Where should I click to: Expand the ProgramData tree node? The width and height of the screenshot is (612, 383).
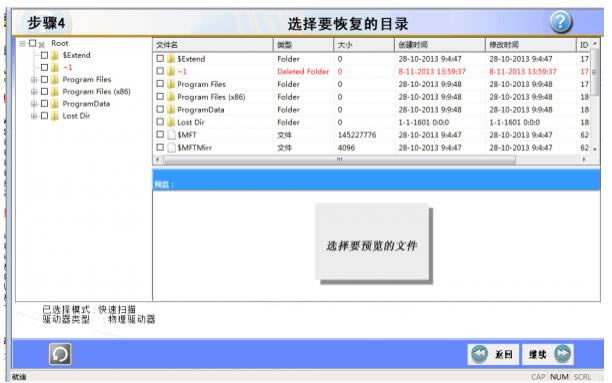pyautogui.click(x=34, y=104)
